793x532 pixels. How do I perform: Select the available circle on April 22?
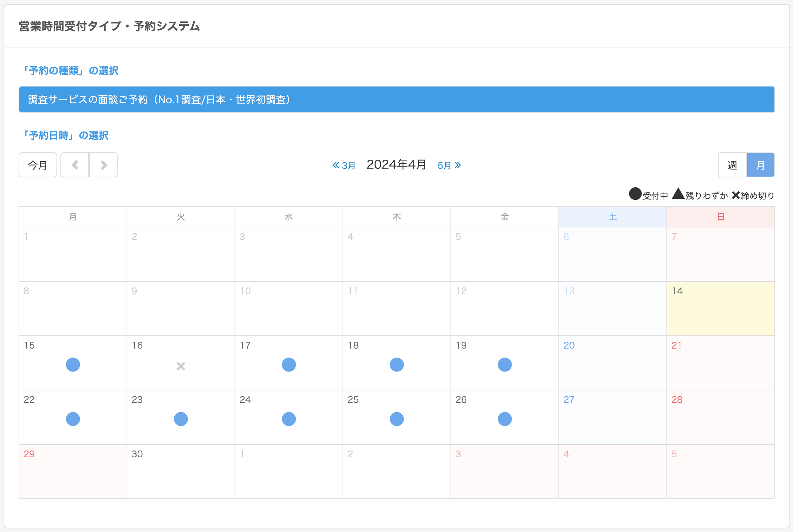click(x=73, y=419)
